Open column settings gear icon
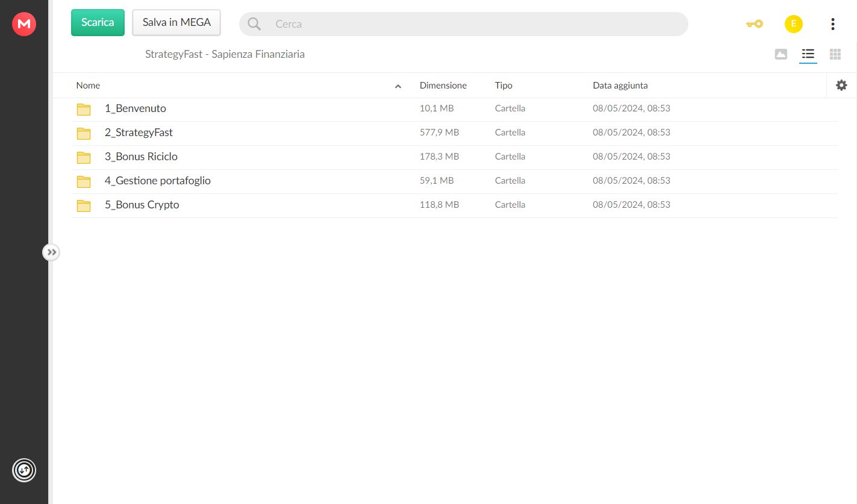 841,86
